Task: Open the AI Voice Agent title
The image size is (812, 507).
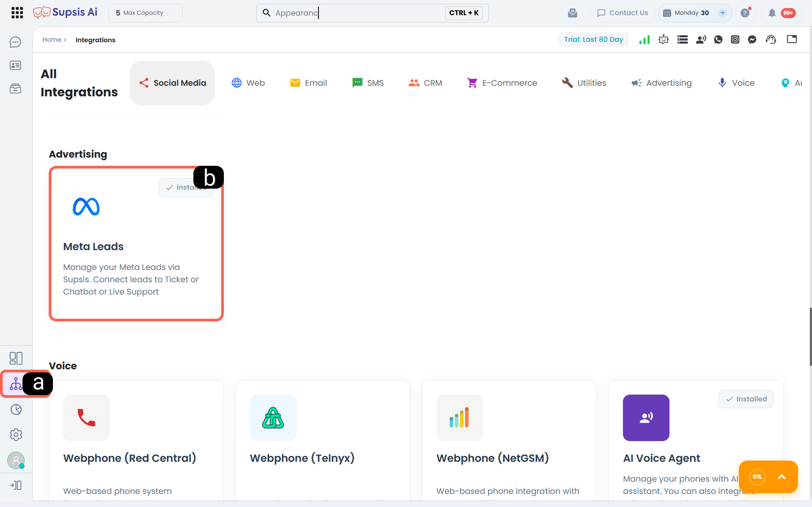Action: point(662,458)
